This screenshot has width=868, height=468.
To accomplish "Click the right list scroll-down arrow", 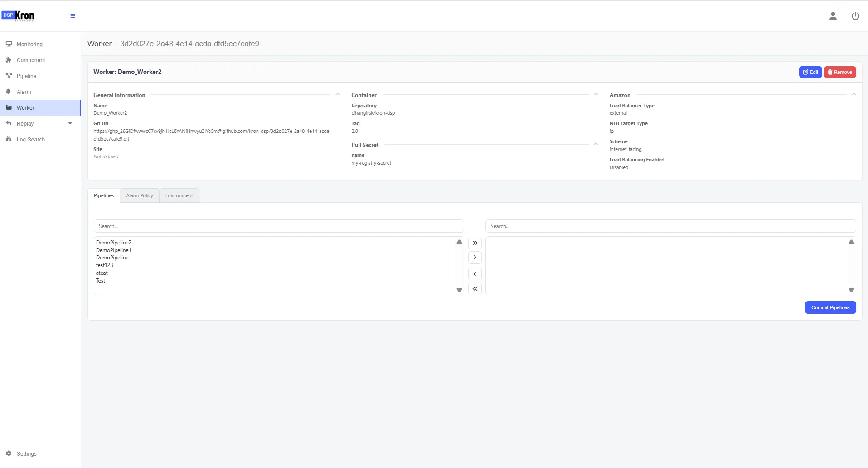I will tap(851, 290).
